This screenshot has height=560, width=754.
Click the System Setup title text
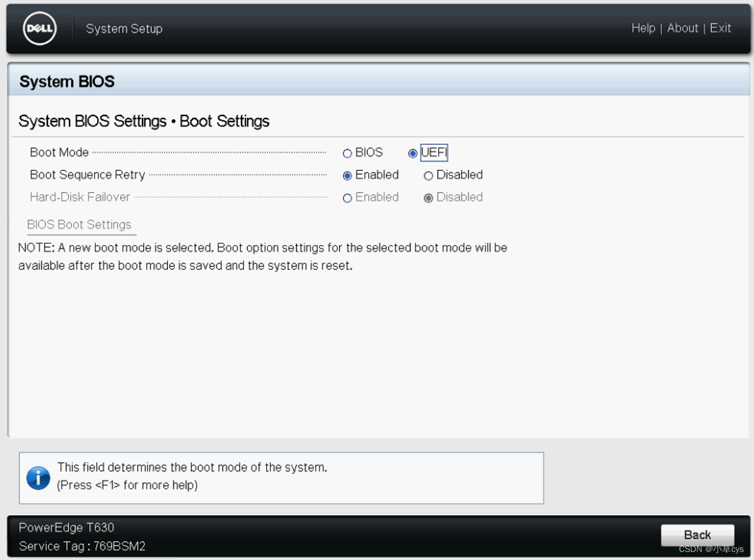click(x=124, y=29)
